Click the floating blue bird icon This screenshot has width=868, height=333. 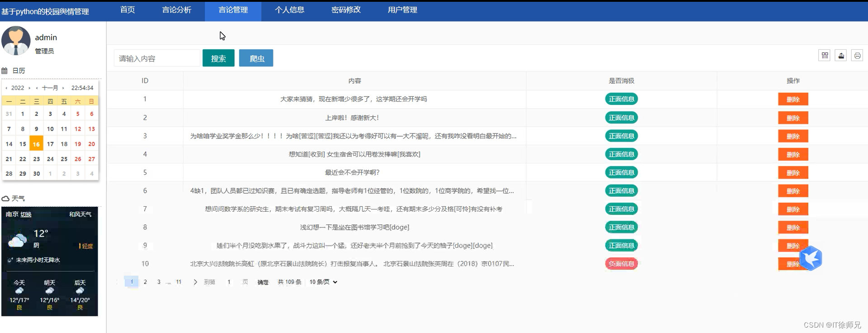click(811, 258)
